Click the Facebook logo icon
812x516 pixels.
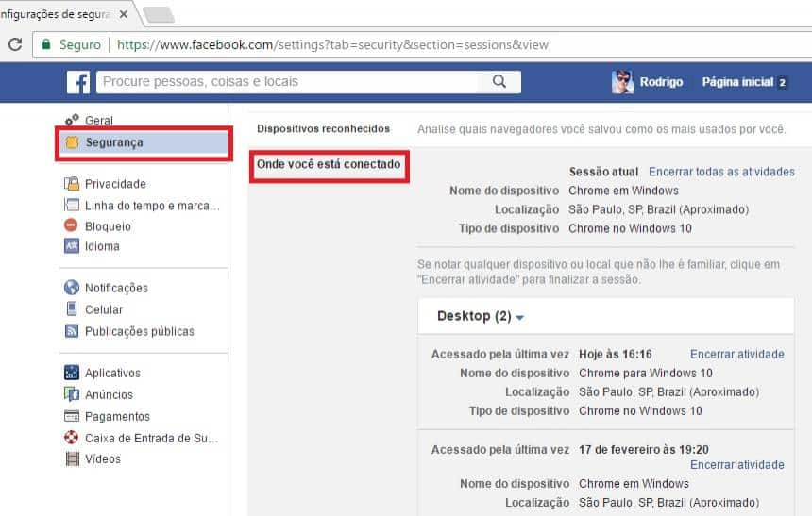(x=78, y=82)
